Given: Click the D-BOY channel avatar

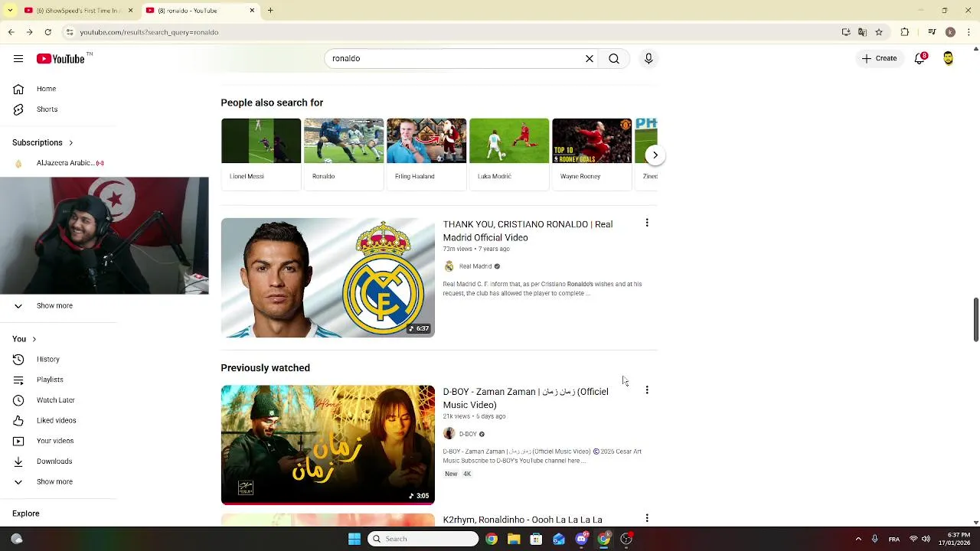Looking at the screenshot, I should click(449, 434).
